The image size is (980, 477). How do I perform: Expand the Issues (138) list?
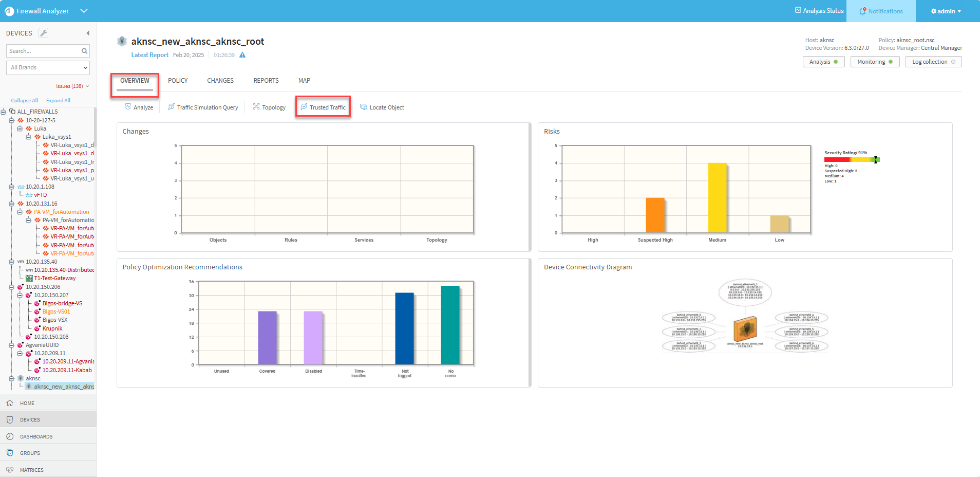[x=72, y=86]
